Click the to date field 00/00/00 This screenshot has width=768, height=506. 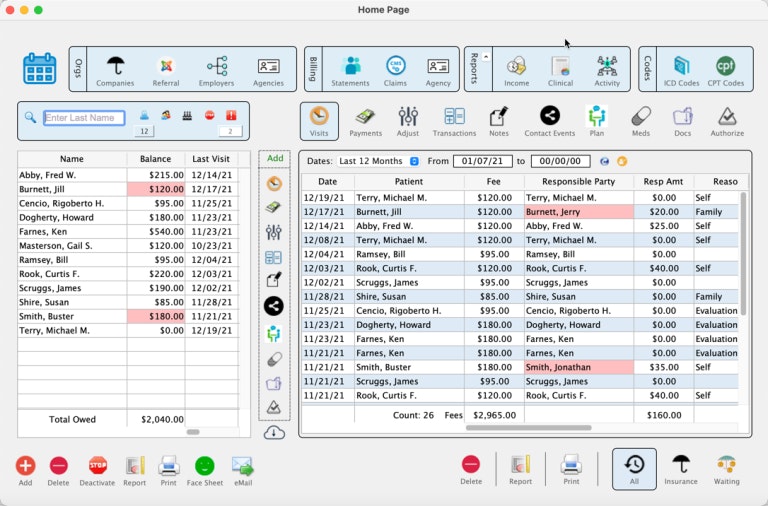pos(560,161)
